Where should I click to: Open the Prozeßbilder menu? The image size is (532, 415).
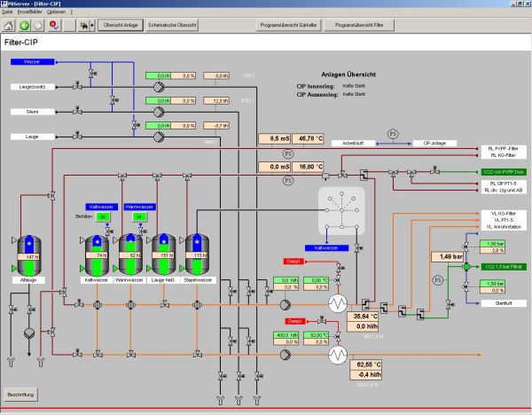point(30,13)
